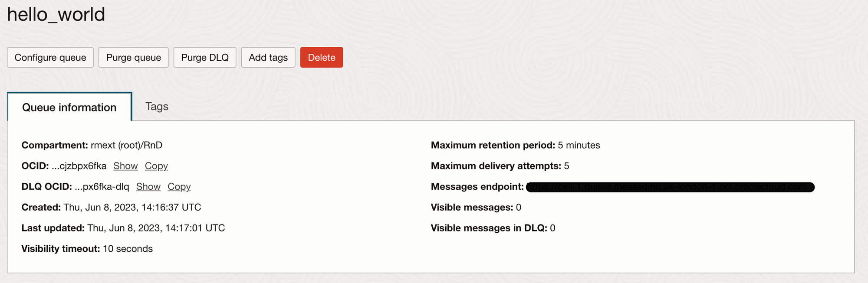This screenshot has width=868, height=283.
Task: Open the Configure queue dialog
Action: tap(50, 57)
